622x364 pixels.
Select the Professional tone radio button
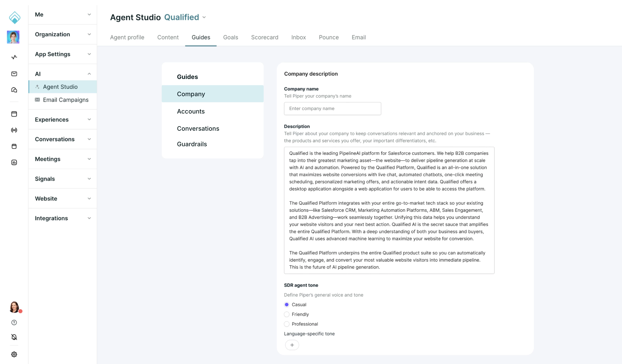pyautogui.click(x=287, y=324)
